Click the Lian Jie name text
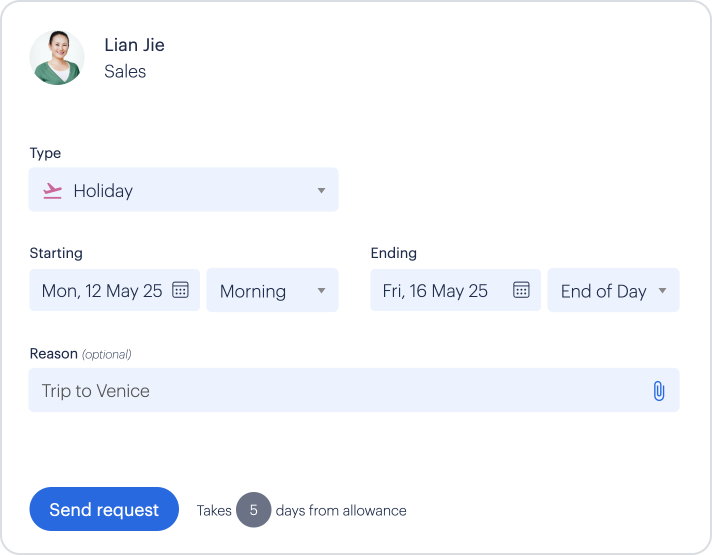 click(x=134, y=45)
